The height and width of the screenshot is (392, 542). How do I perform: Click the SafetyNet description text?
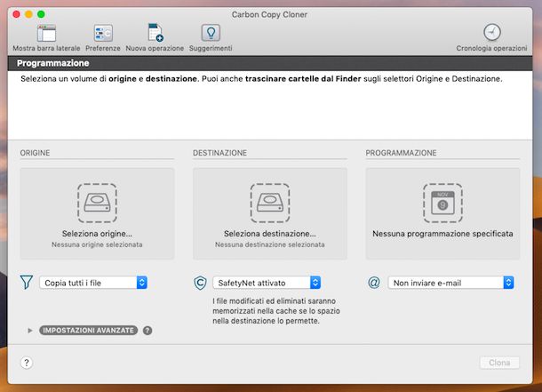click(276, 311)
